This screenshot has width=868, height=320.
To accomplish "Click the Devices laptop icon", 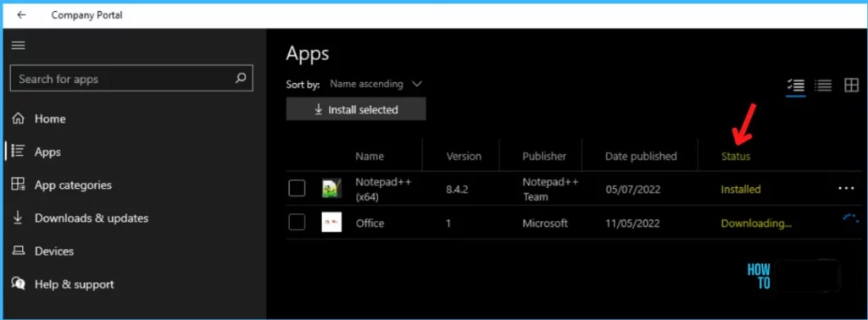I will (19, 251).
